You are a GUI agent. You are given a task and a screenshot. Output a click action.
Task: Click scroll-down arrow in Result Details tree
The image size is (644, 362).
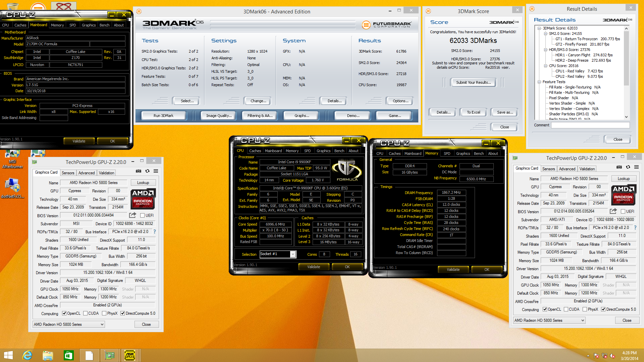click(x=626, y=117)
